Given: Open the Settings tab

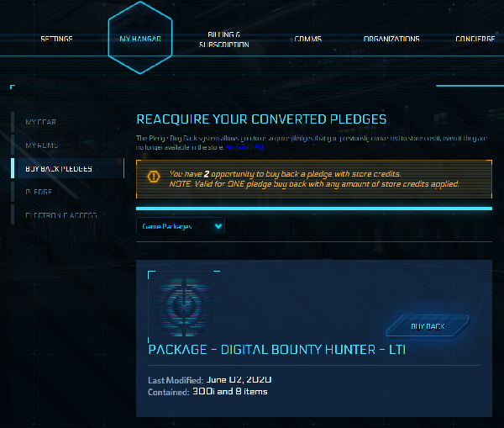Looking at the screenshot, I should coord(56,40).
